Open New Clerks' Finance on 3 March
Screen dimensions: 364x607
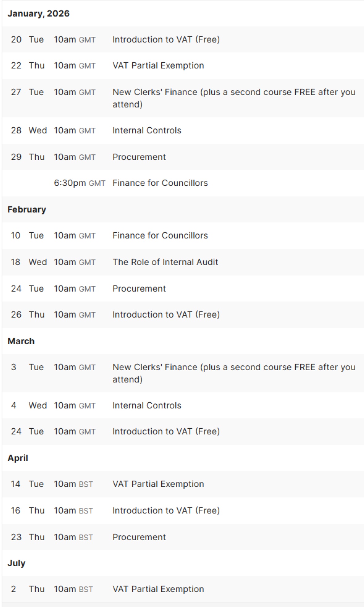tap(234, 367)
